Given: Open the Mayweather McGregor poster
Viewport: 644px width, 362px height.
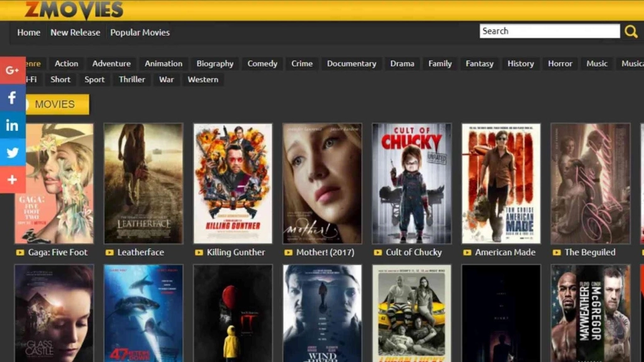Looking at the screenshot, I should [590, 314].
